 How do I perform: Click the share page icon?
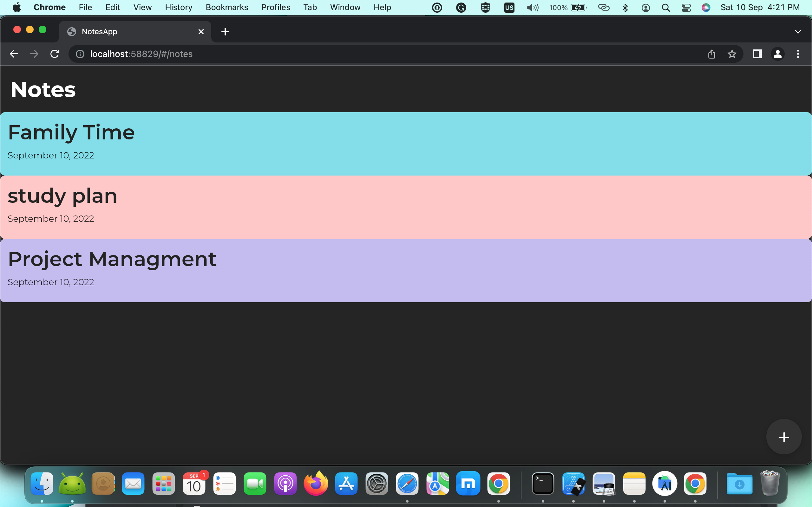point(711,54)
